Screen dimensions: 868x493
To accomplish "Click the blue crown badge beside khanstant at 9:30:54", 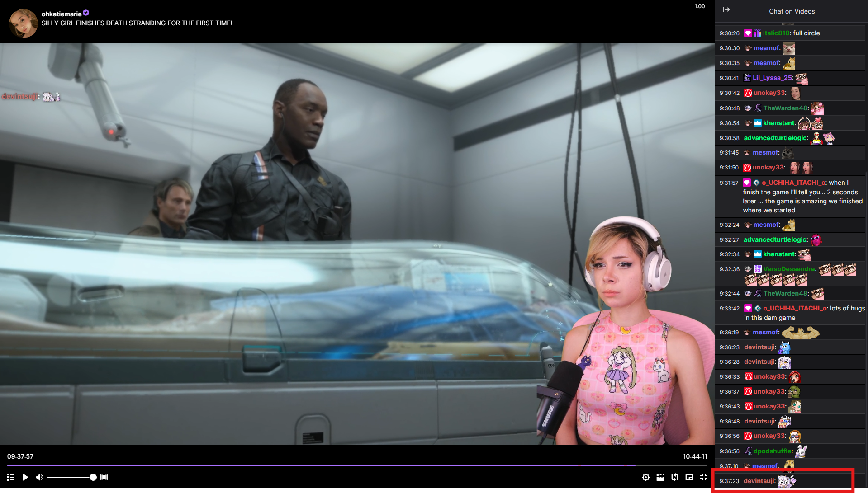I will (758, 123).
